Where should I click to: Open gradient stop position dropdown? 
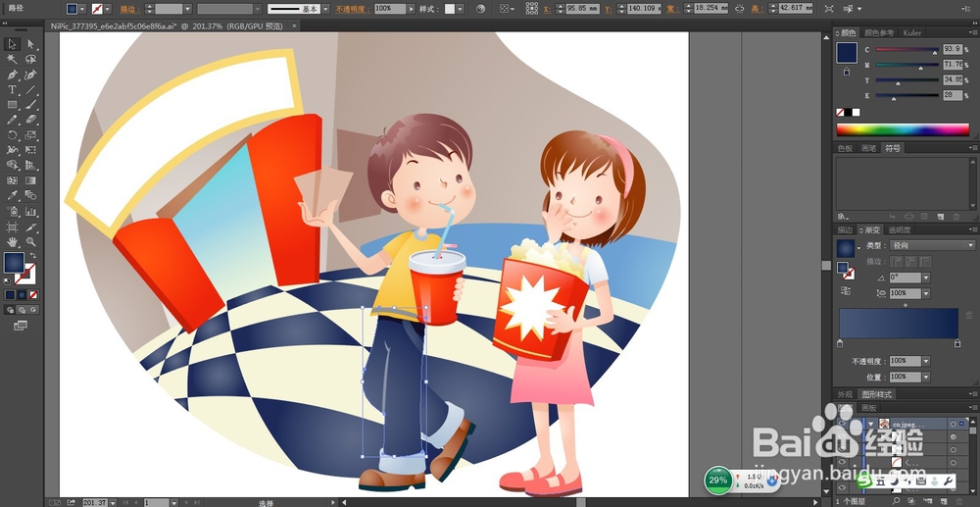926,377
